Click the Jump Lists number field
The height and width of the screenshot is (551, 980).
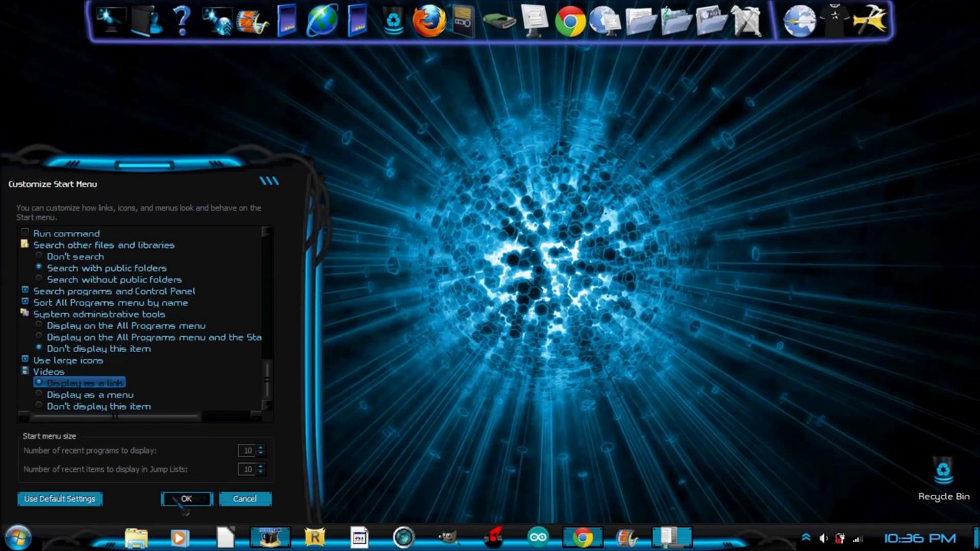point(247,469)
